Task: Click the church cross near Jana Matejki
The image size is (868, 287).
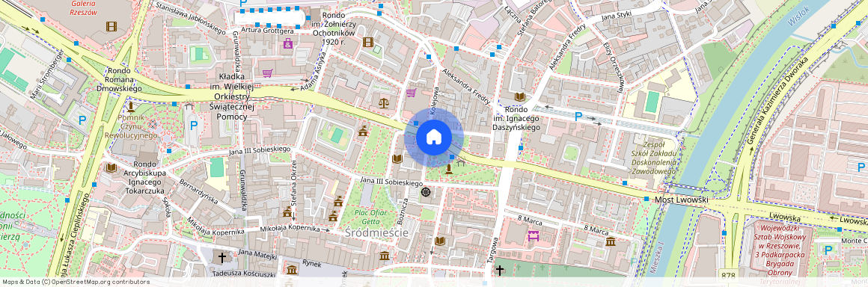Action: pyautogui.click(x=221, y=257)
